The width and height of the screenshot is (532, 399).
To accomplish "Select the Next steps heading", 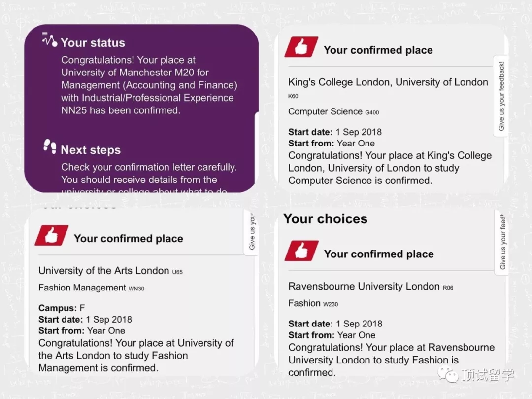I will click(91, 150).
